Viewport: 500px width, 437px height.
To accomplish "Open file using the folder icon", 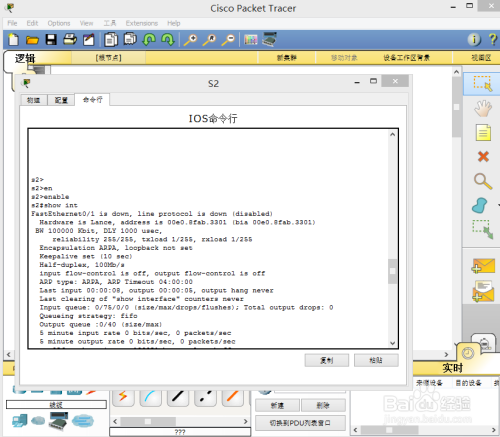I will coord(32,40).
